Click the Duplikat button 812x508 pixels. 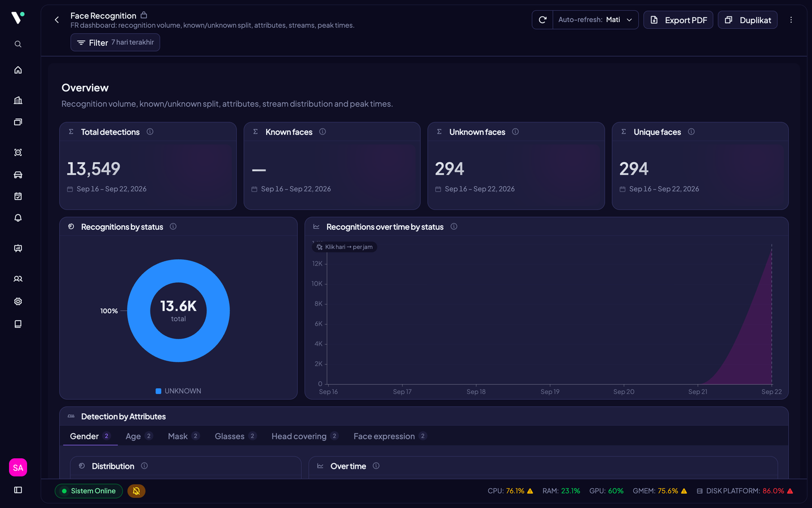click(x=748, y=20)
